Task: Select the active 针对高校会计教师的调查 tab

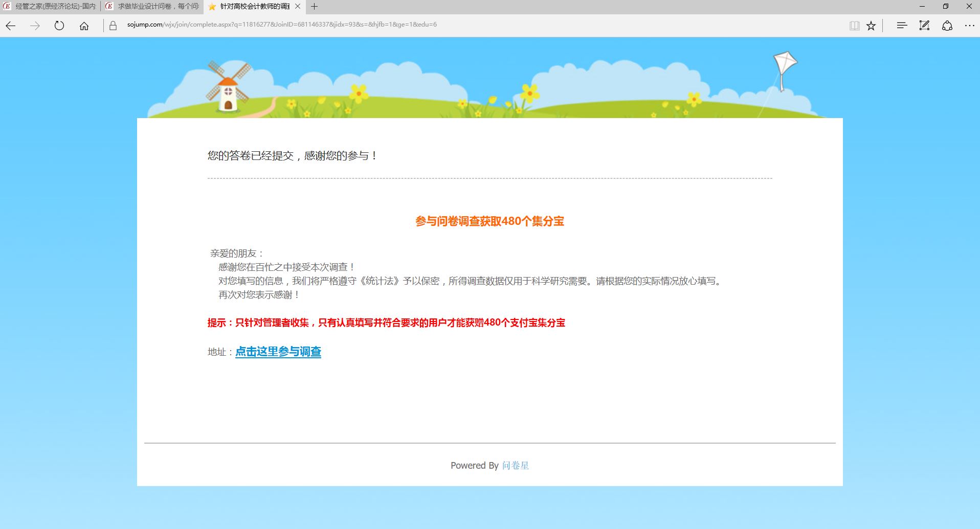Action: point(251,7)
